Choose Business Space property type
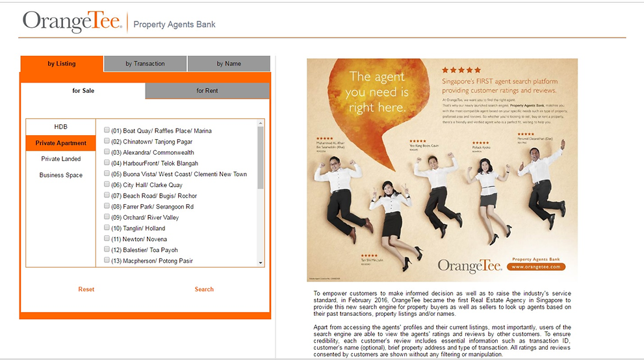This screenshot has height=362, width=644. click(61, 175)
